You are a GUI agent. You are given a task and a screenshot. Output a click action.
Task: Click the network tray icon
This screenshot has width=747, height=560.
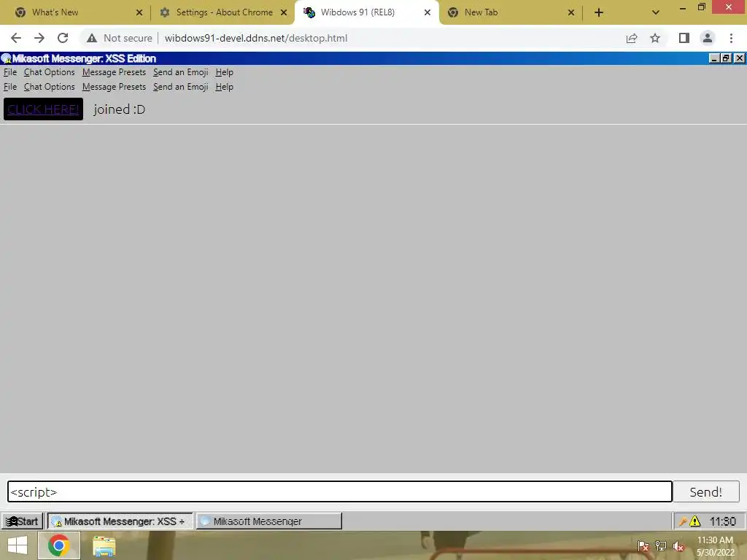[x=661, y=546]
